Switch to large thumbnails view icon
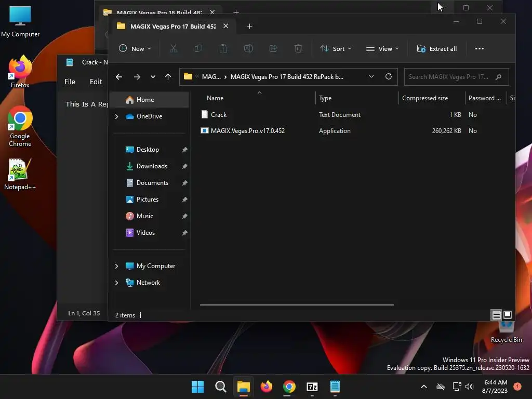The height and width of the screenshot is (399, 532). click(x=508, y=315)
